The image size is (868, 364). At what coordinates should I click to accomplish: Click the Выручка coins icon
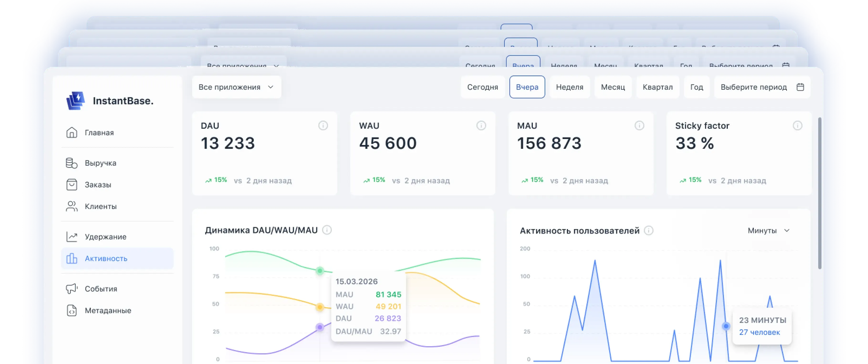71,163
